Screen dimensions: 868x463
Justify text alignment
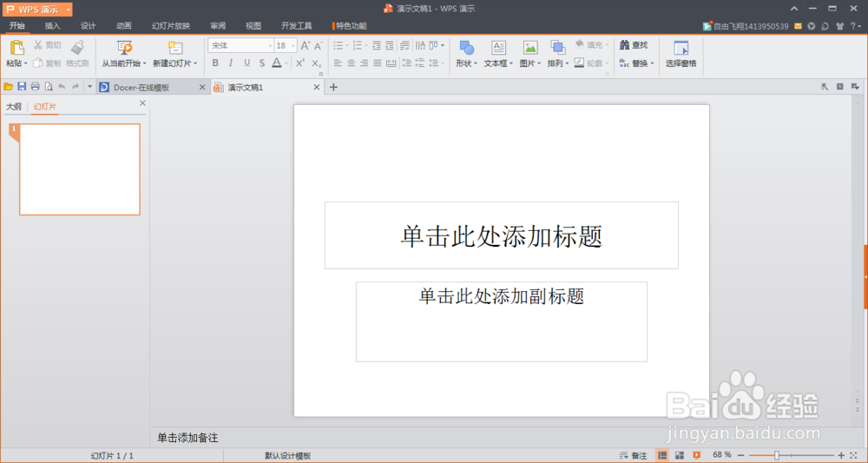tap(377, 63)
